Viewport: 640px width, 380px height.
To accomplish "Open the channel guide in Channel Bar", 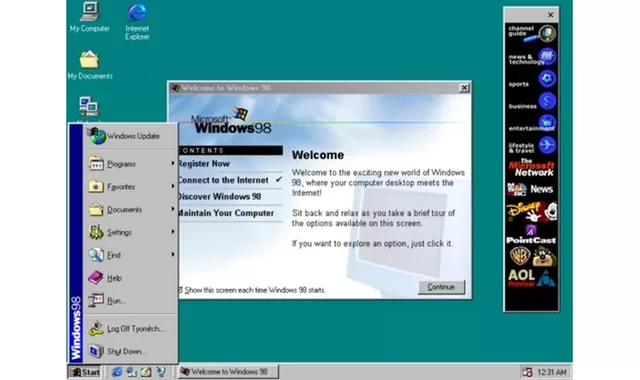I will point(531,33).
